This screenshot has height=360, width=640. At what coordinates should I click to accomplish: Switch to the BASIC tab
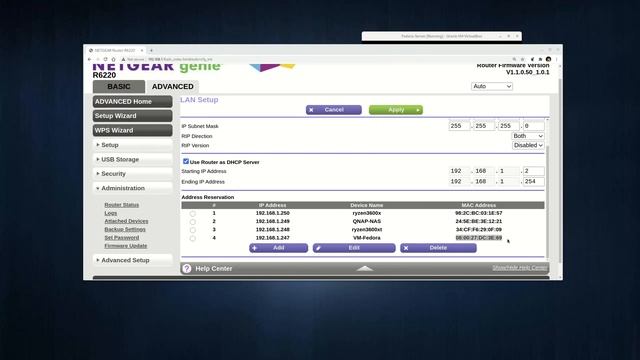coord(119,87)
